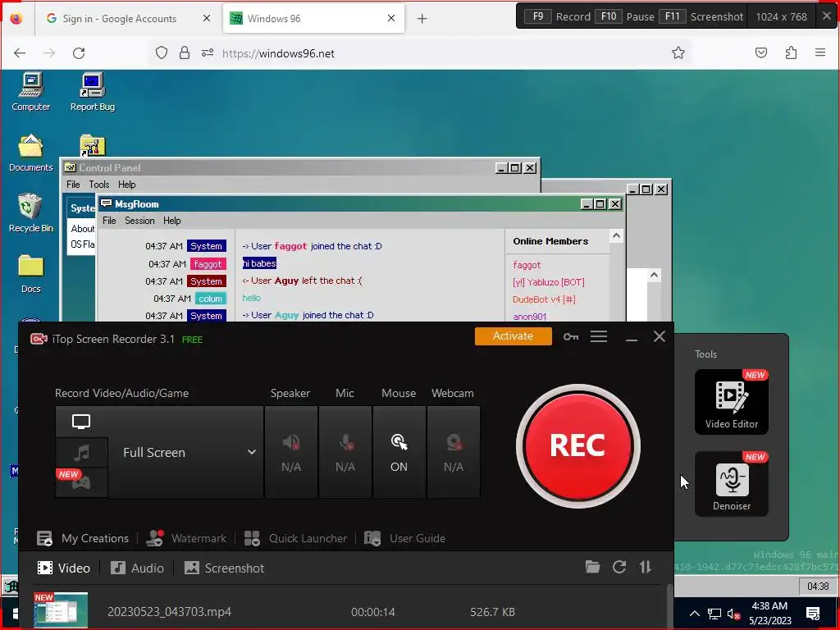This screenshot has width=840, height=630.
Task: Click the muted volume tray icon
Action: point(734,614)
